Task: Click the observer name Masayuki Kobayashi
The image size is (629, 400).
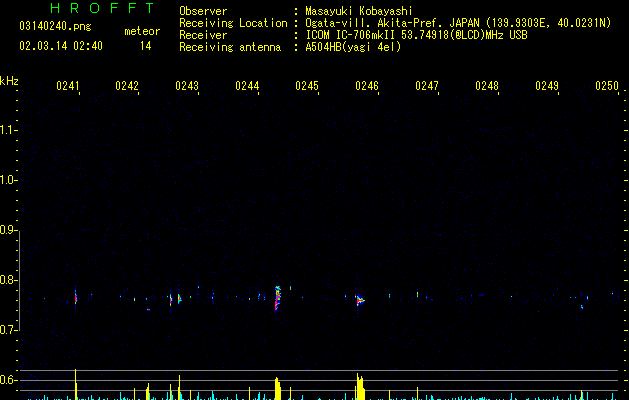Action: (x=358, y=11)
